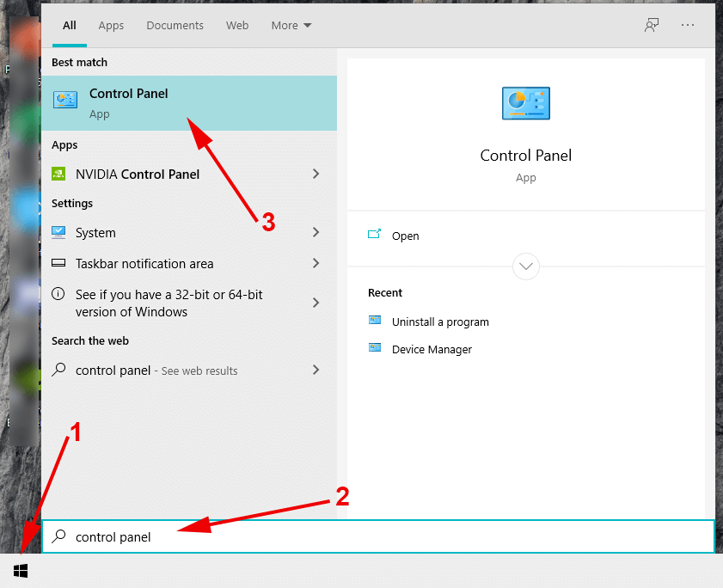This screenshot has height=588, width=723.
Task: Click the NVIDIA Control Panel icon
Action: point(58,174)
